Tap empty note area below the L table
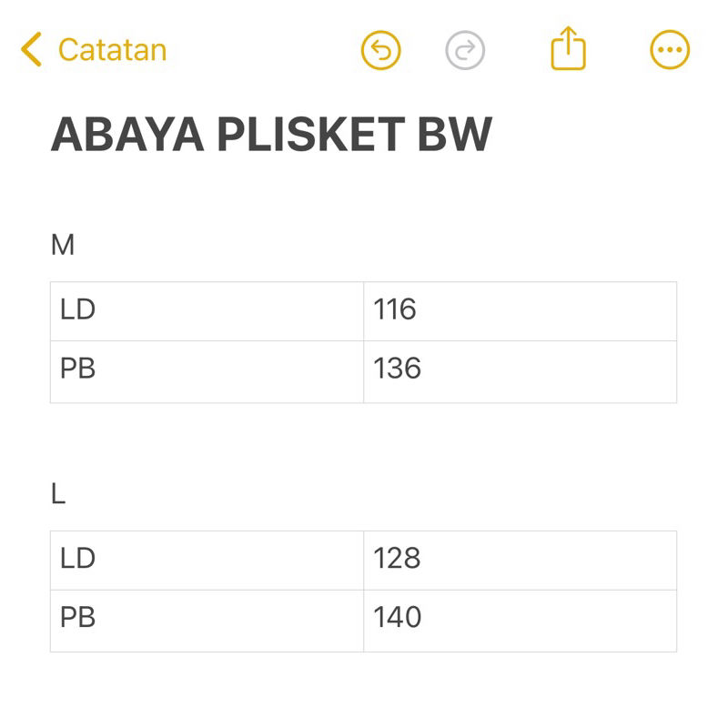 [364, 692]
